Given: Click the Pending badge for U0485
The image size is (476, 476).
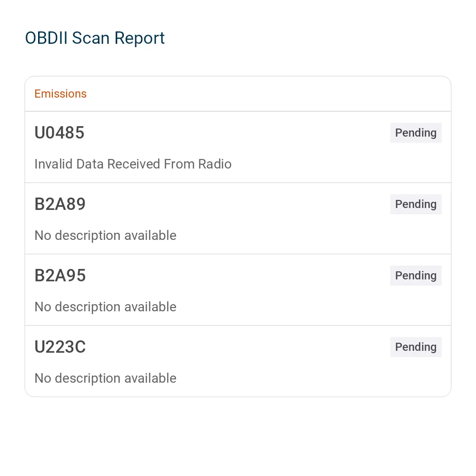Looking at the screenshot, I should (x=416, y=133).
